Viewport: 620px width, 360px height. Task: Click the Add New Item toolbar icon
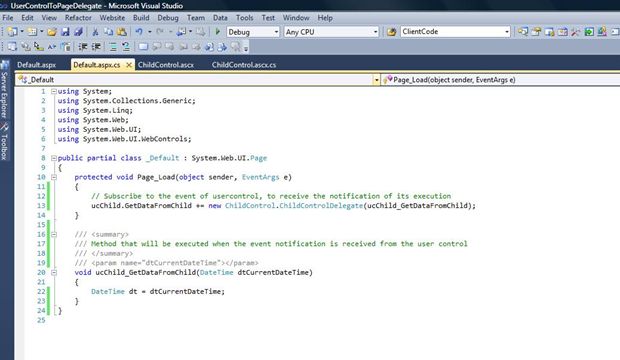click(32, 32)
